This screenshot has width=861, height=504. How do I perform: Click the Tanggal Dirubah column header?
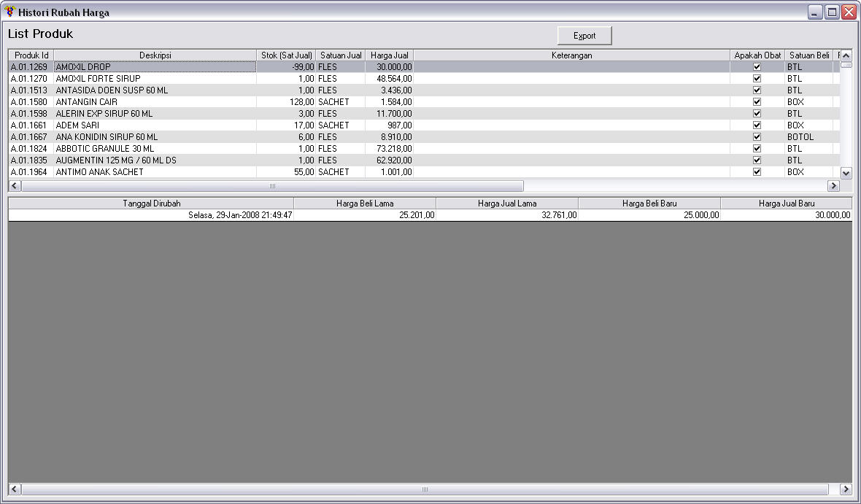(152, 203)
